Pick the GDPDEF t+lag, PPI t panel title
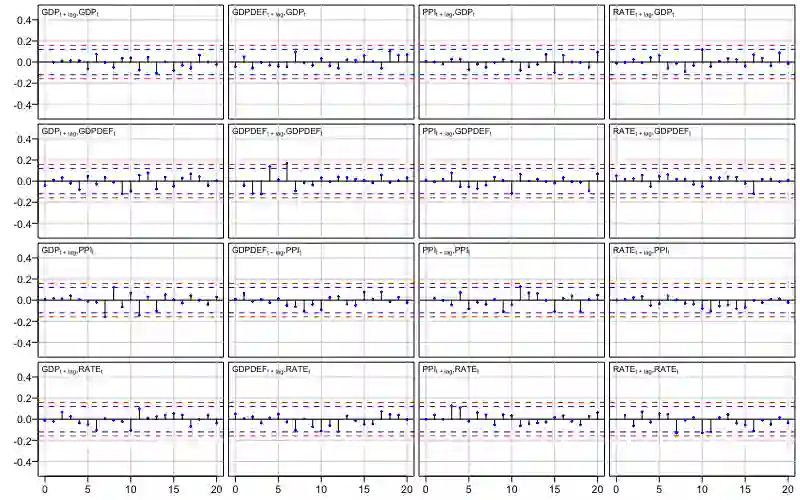Screen dimensions: 800x500 coord(267,251)
